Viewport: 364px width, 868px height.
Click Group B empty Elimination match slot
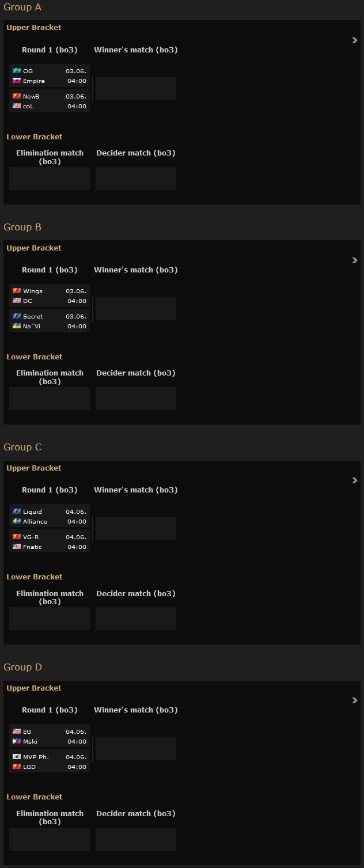(50, 399)
